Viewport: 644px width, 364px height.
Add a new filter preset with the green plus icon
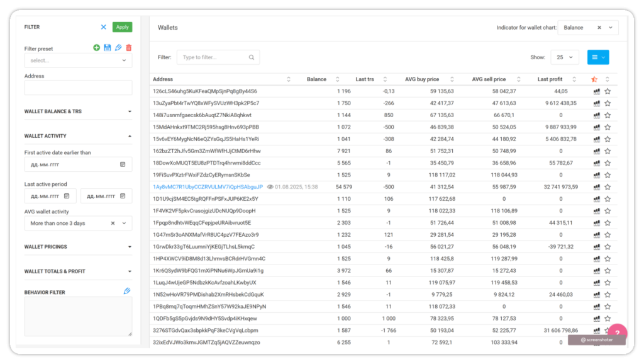coord(96,48)
